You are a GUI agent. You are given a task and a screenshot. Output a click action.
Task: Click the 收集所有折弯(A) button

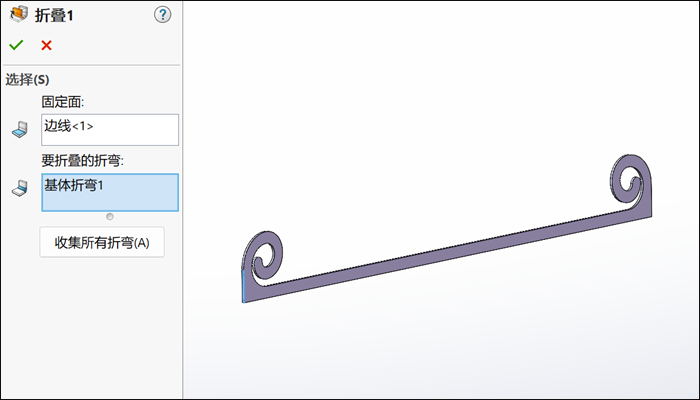[102, 242]
